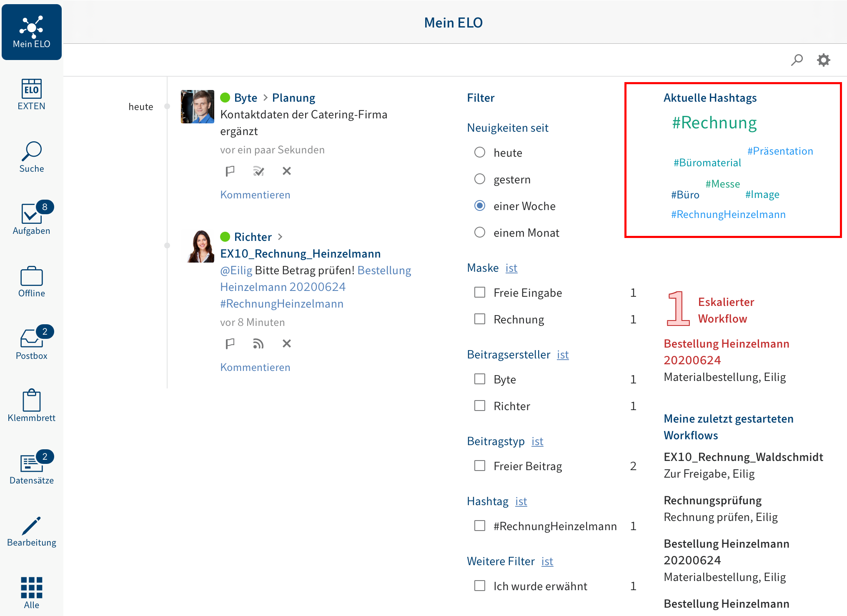847x616 pixels.
Task: Select the heute radio button
Action: [x=480, y=153]
